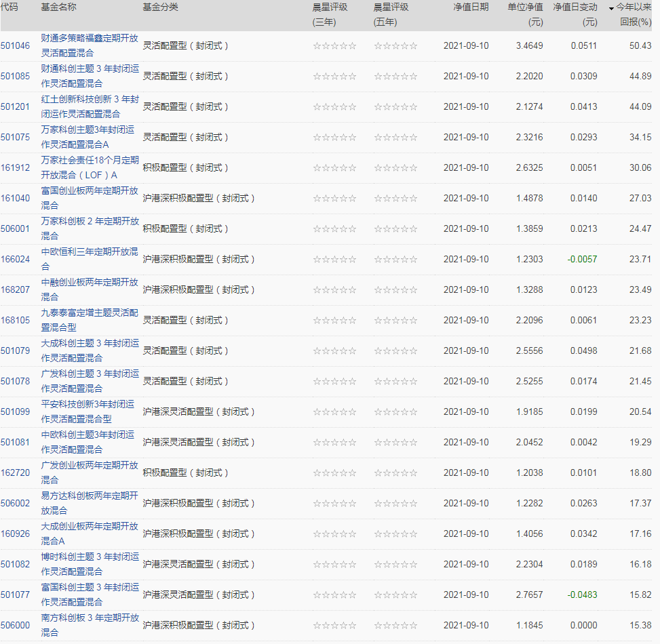Click fund code 501077
Image resolution: width=660 pixels, height=644 pixels.
15,595
